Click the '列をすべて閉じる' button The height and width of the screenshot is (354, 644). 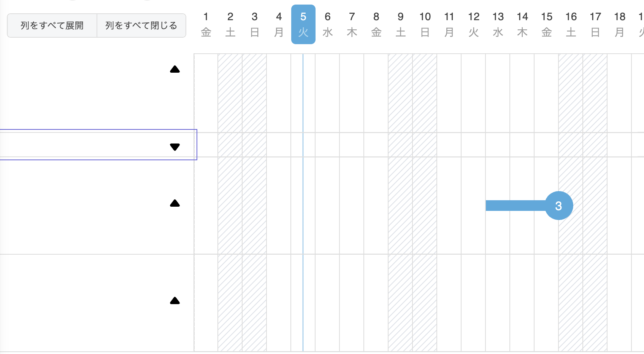(141, 26)
